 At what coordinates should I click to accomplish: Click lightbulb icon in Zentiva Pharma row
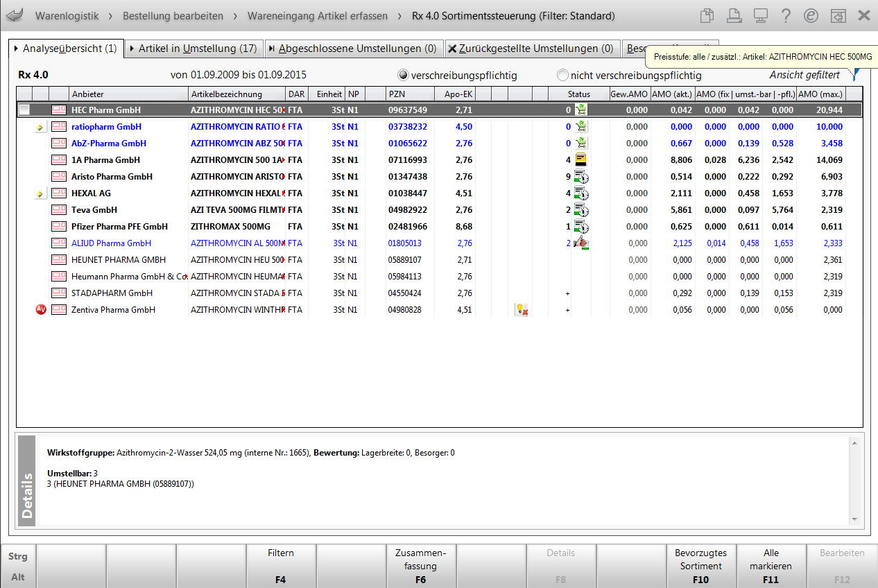click(520, 310)
